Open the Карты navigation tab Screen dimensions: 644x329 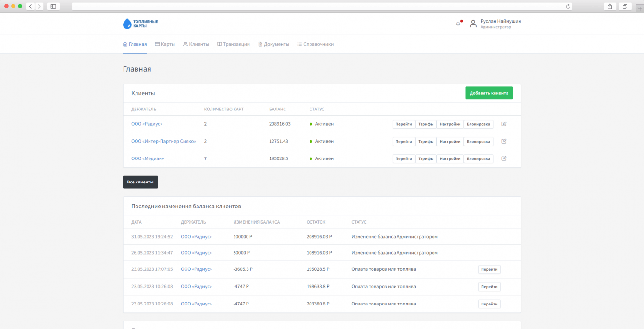pyautogui.click(x=165, y=44)
